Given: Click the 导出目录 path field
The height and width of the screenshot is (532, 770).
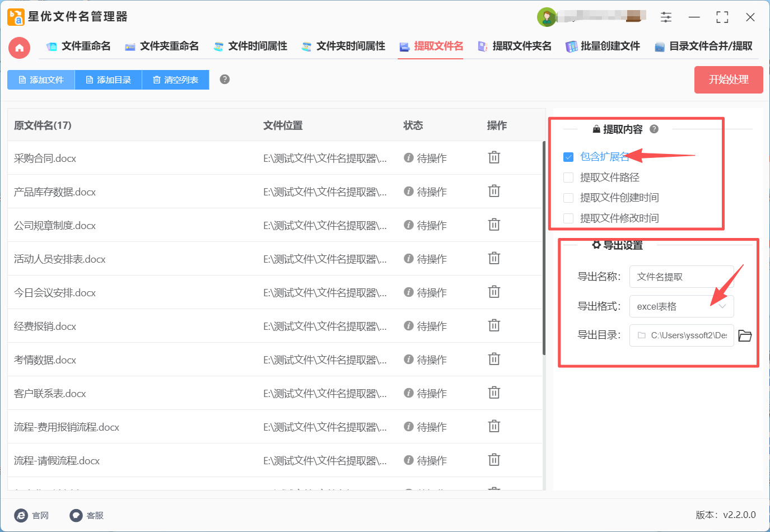Looking at the screenshot, I should tap(682, 335).
